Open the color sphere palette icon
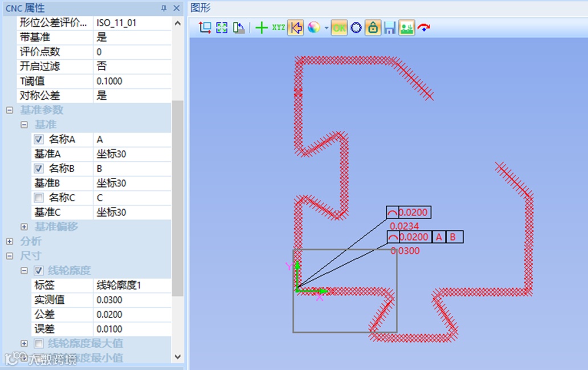 coord(314,27)
